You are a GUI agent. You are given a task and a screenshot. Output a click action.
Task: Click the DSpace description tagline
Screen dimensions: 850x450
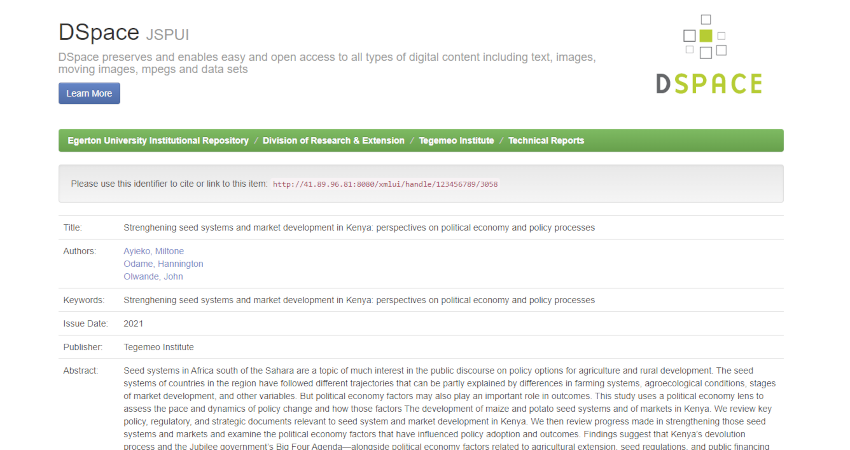click(x=327, y=63)
